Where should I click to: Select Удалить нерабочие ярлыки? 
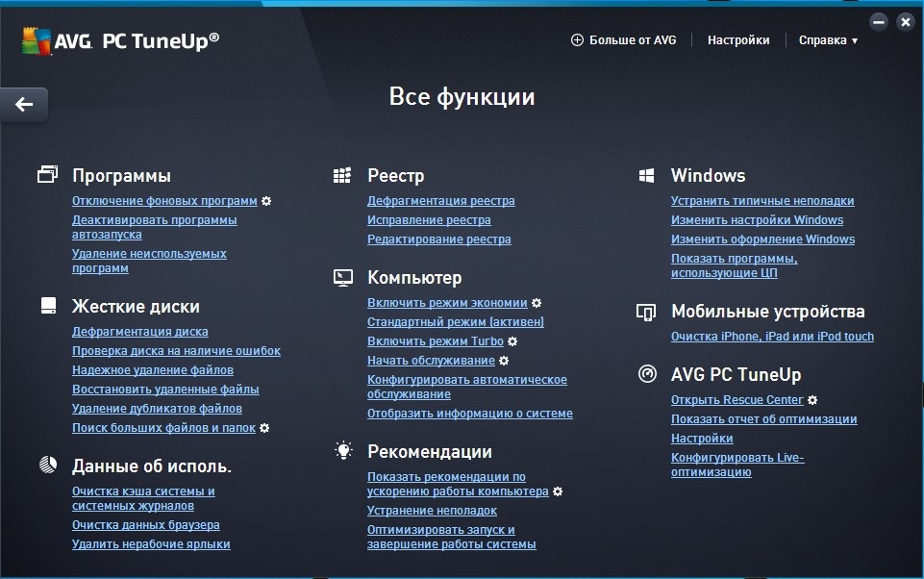point(151,544)
